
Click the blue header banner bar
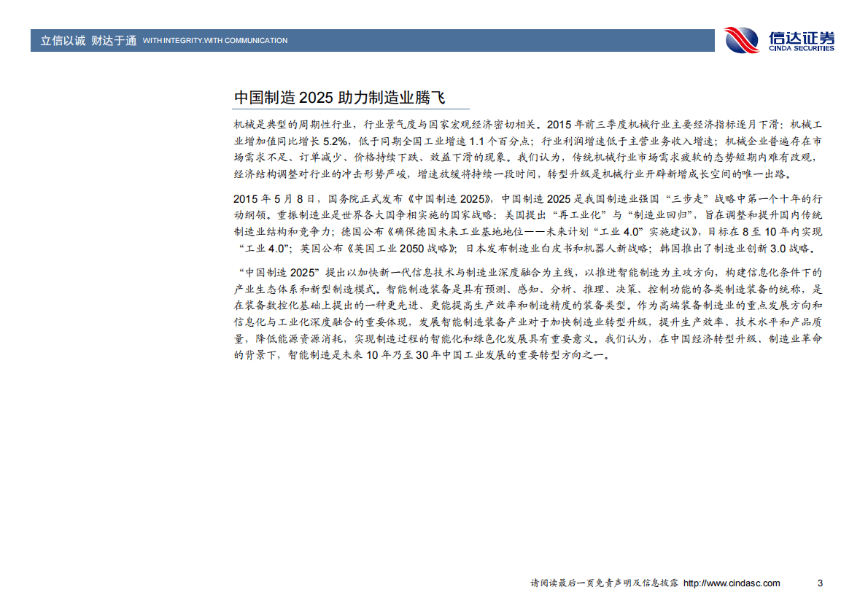pyautogui.click(x=365, y=41)
